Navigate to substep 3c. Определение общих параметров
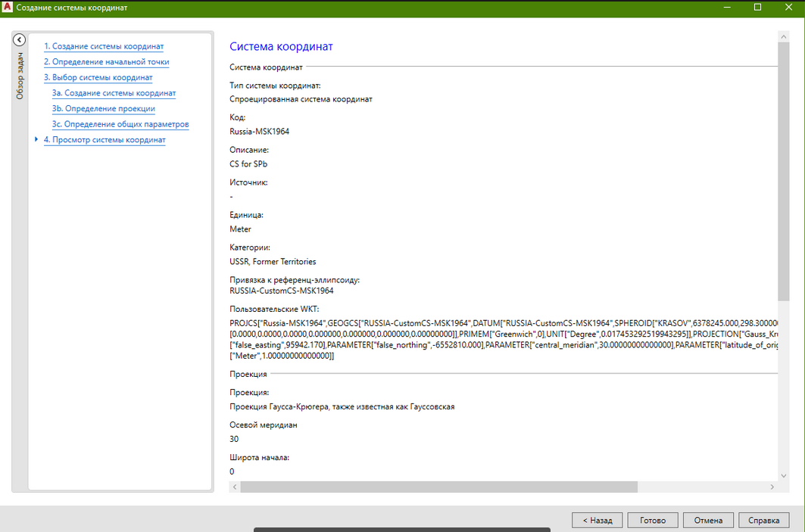805x532 pixels. click(x=120, y=124)
